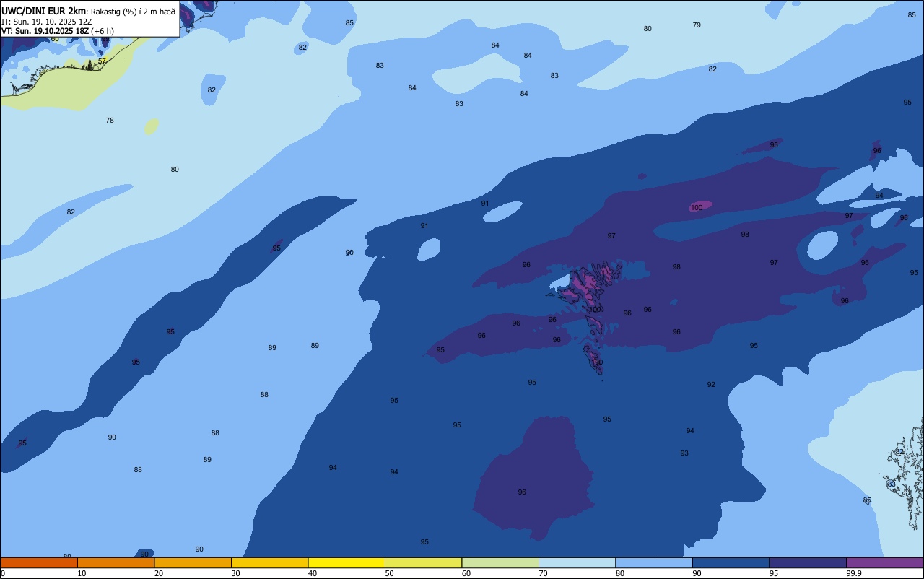Click the '50' colorbar tick label
Viewport: 924px width, 579px height.
[389, 573]
